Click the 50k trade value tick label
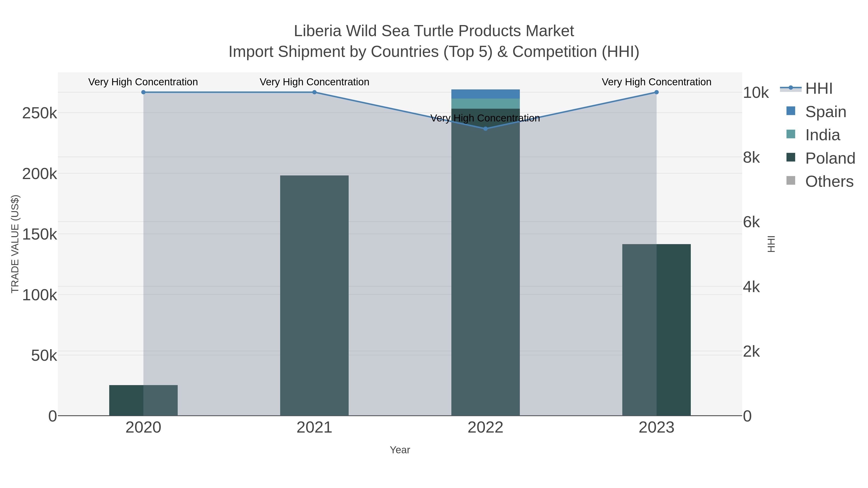868x488 pixels. 44,356
